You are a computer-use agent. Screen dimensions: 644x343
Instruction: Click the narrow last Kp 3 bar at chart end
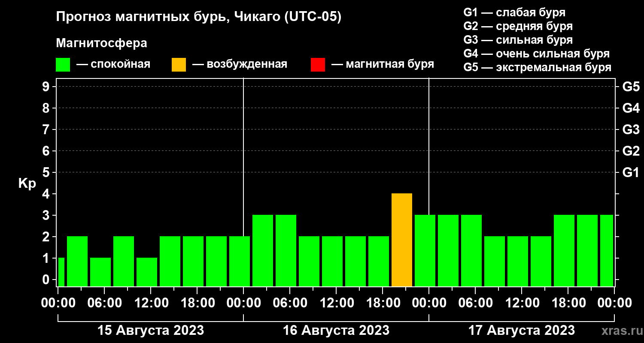coord(607,251)
